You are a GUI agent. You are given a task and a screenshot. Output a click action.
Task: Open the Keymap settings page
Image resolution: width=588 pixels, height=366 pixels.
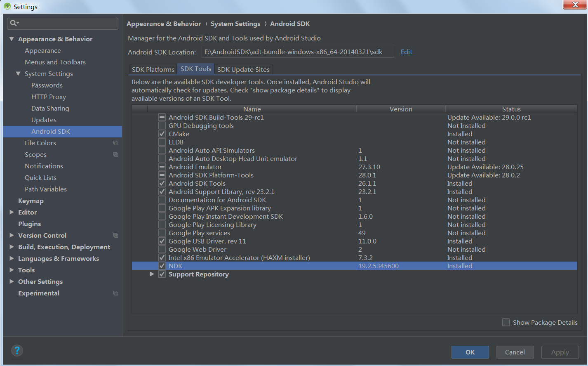pyautogui.click(x=31, y=201)
